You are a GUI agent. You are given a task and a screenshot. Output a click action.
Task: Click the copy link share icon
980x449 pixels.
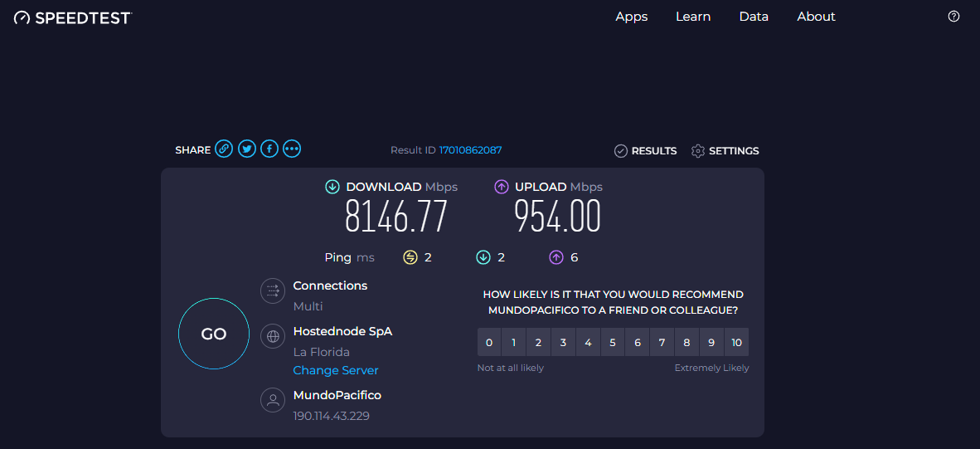pyautogui.click(x=224, y=149)
